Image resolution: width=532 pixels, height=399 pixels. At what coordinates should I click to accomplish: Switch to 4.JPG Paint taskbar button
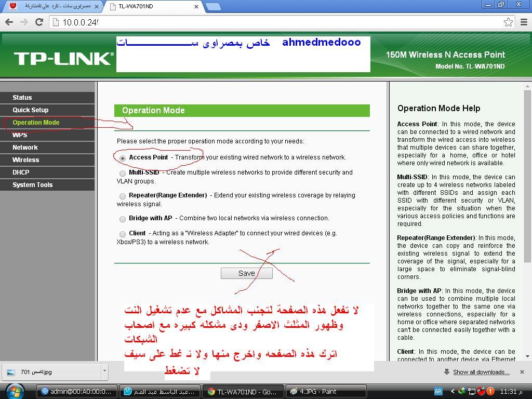coord(326,392)
